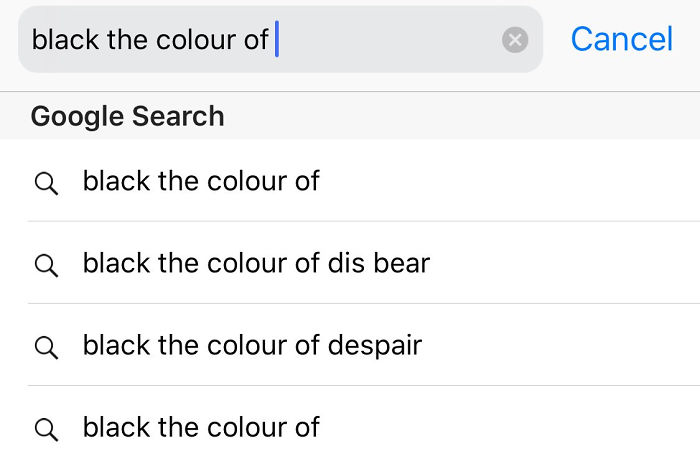Click the search icon of the first suggestion
Image resolution: width=700 pixels, height=464 pixels.
45,183
